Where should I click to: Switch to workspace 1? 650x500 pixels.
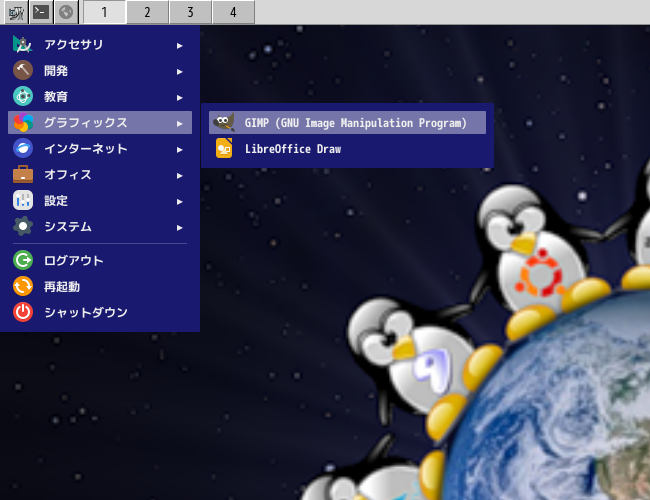click(104, 12)
